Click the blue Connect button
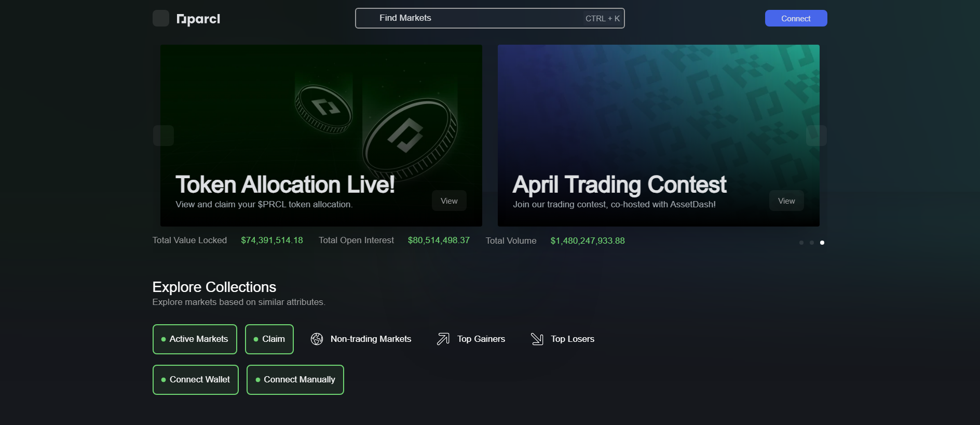Viewport: 980px width, 425px height. (796, 18)
